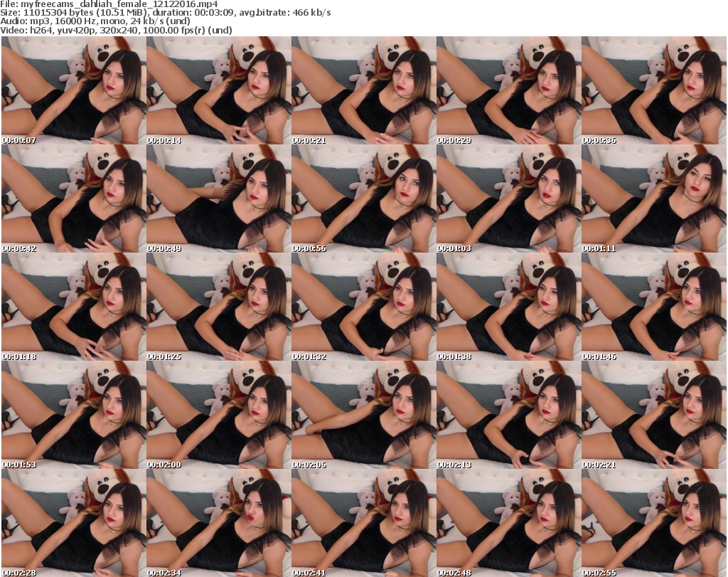728x577 pixels.
Task: Click the thumbnail labeled 00:01:38
Action: 508,307
